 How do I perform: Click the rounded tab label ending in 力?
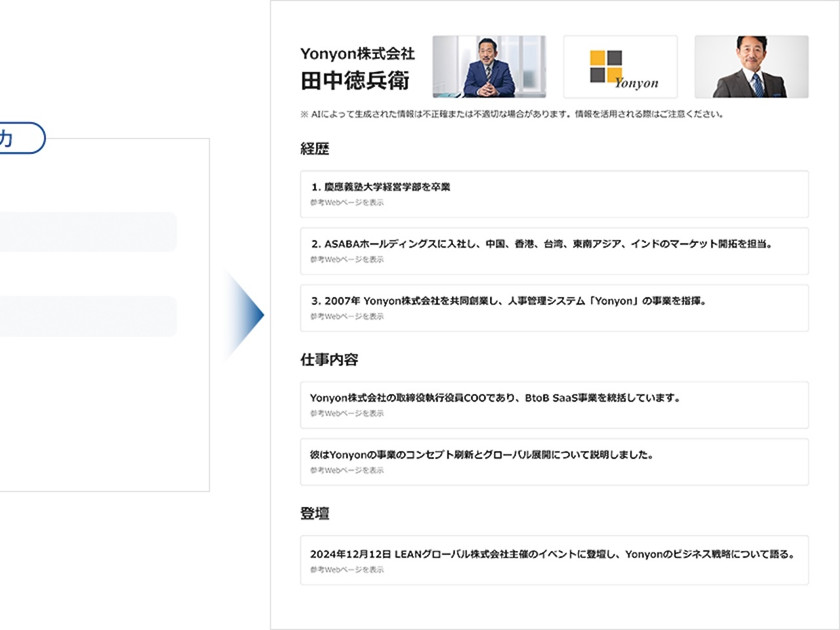click(22, 138)
